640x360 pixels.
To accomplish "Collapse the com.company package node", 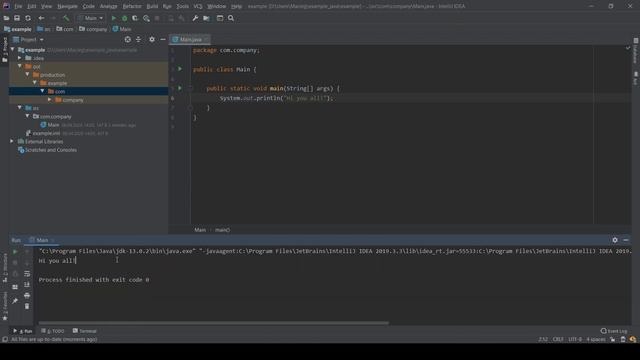I will (27, 116).
